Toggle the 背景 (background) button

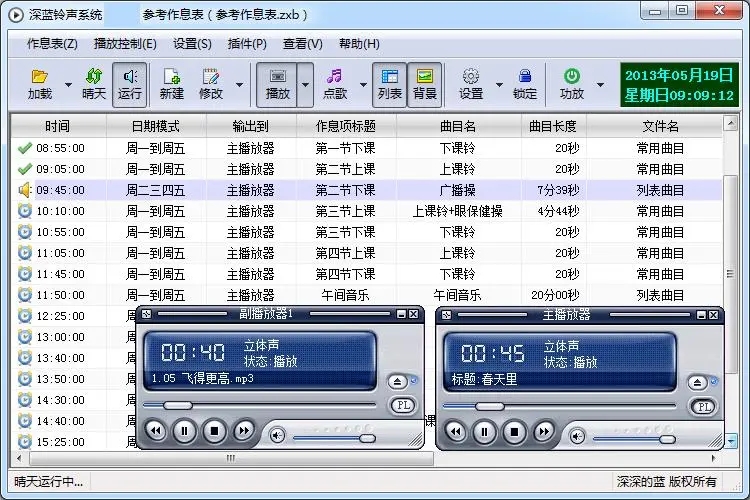(425, 85)
